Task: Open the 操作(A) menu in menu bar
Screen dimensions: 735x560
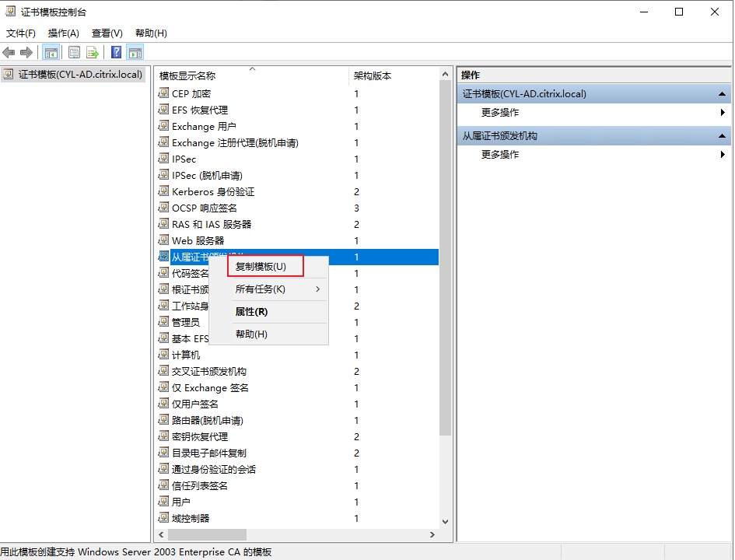Action: pyautogui.click(x=63, y=33)
